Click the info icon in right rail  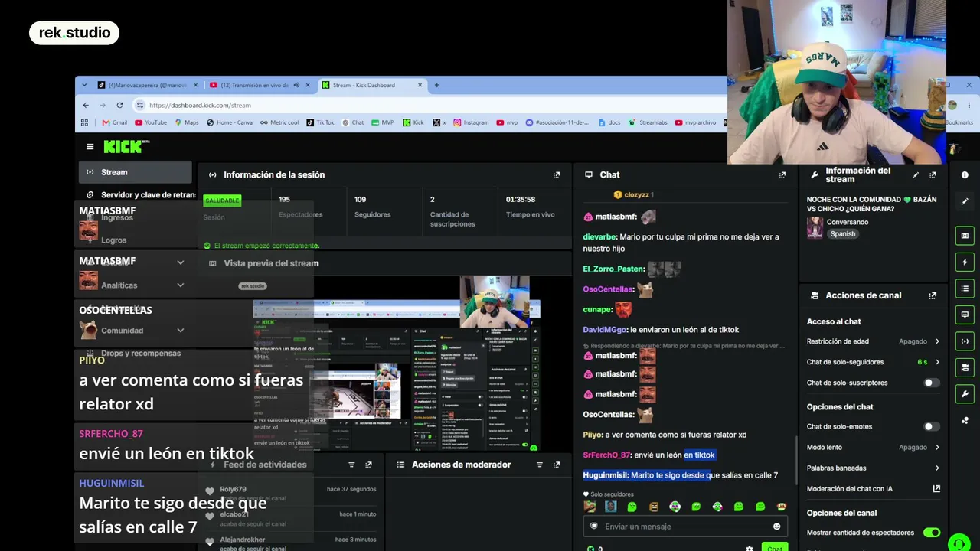[x=965, y=175]
